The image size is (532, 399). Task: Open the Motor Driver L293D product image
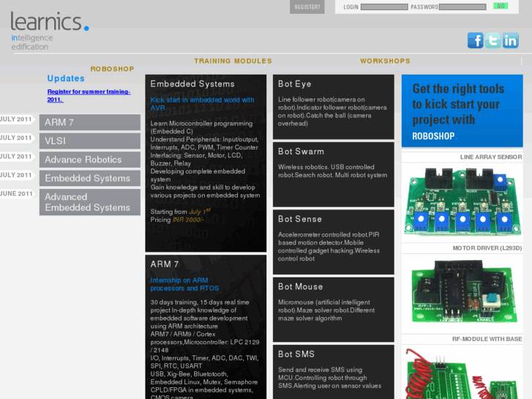[x=462, y=290]
